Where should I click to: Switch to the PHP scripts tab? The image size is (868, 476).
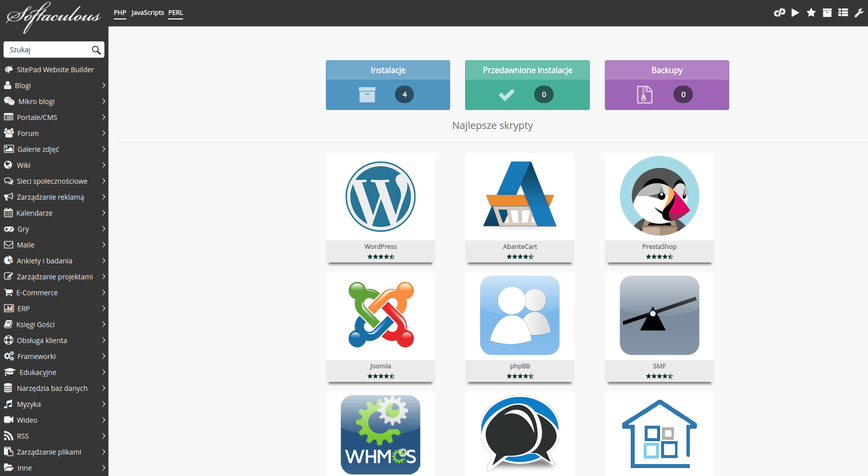(x=120, y=13)
